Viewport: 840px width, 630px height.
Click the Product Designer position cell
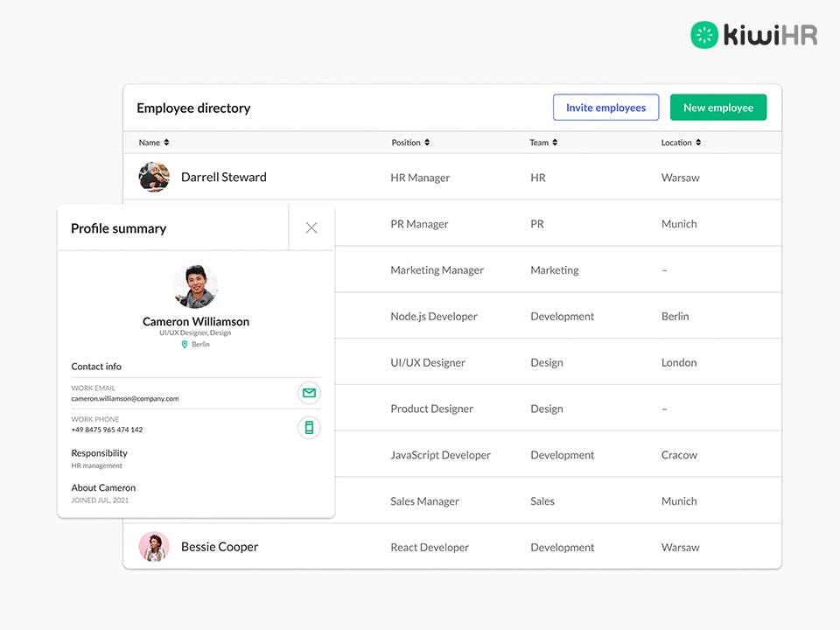point(431,409)
